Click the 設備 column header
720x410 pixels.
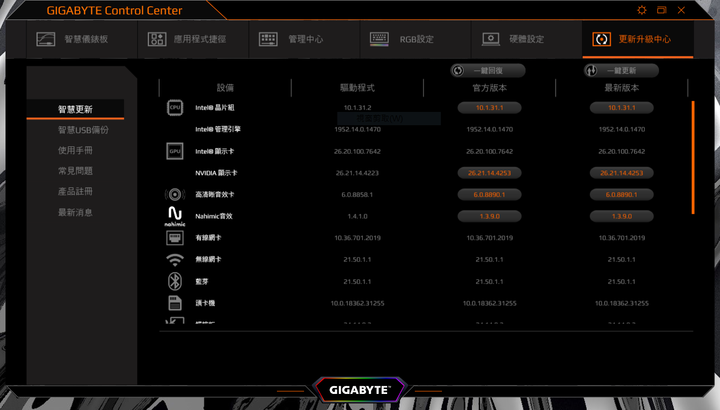point(225,88)
